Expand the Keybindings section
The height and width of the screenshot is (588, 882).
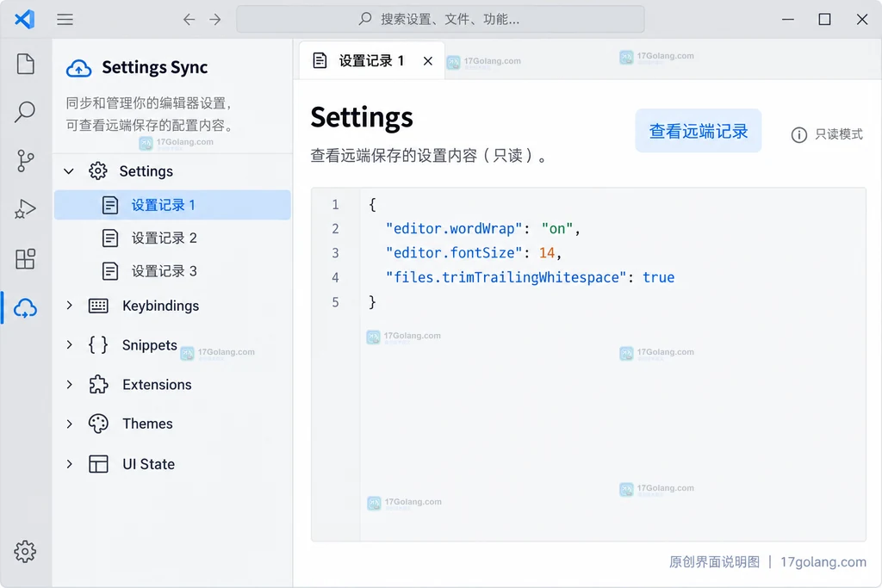tap(69, 306)
